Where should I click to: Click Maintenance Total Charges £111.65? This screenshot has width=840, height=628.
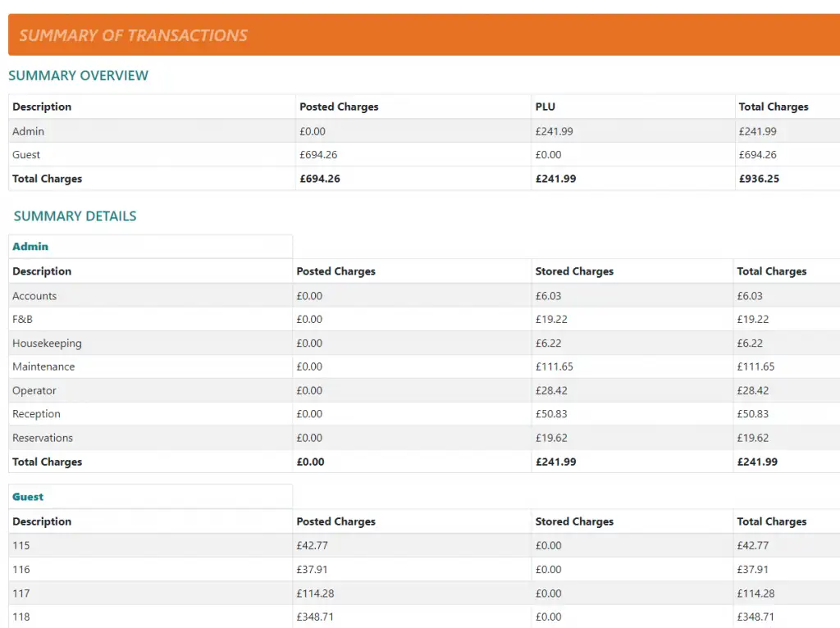[756, 366]
